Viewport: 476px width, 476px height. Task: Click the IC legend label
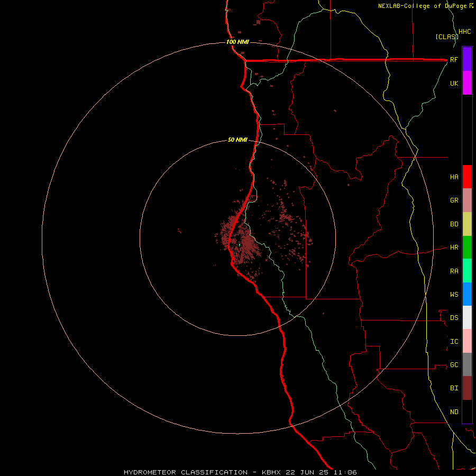click(x=454, y=342)
